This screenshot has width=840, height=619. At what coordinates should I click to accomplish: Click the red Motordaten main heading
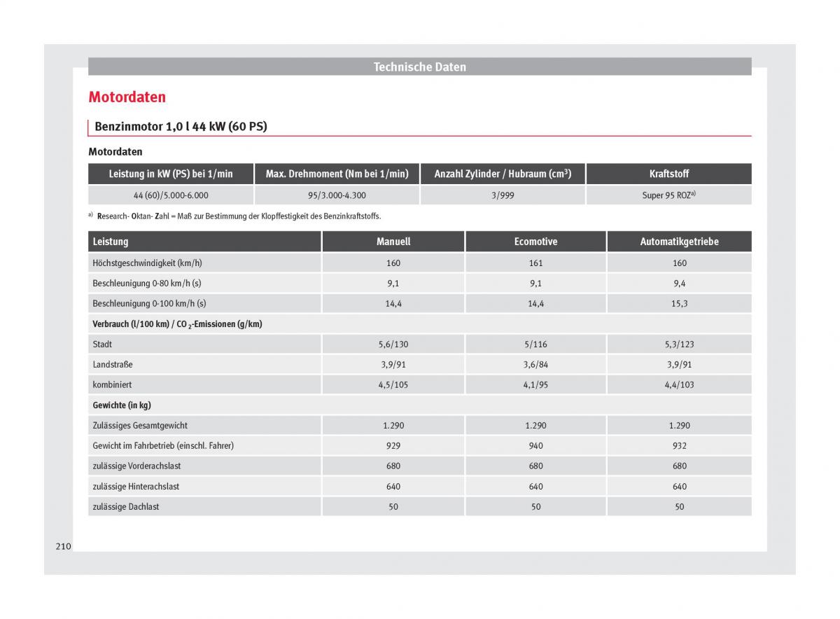point(127,97)
